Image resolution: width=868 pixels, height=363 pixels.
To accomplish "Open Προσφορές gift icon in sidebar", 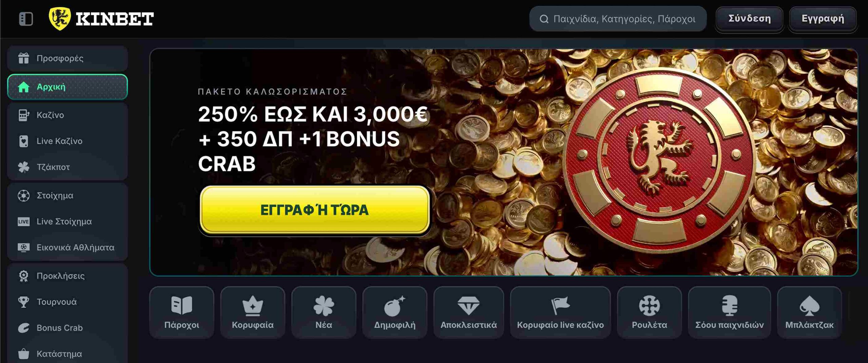I will point(23,58).
